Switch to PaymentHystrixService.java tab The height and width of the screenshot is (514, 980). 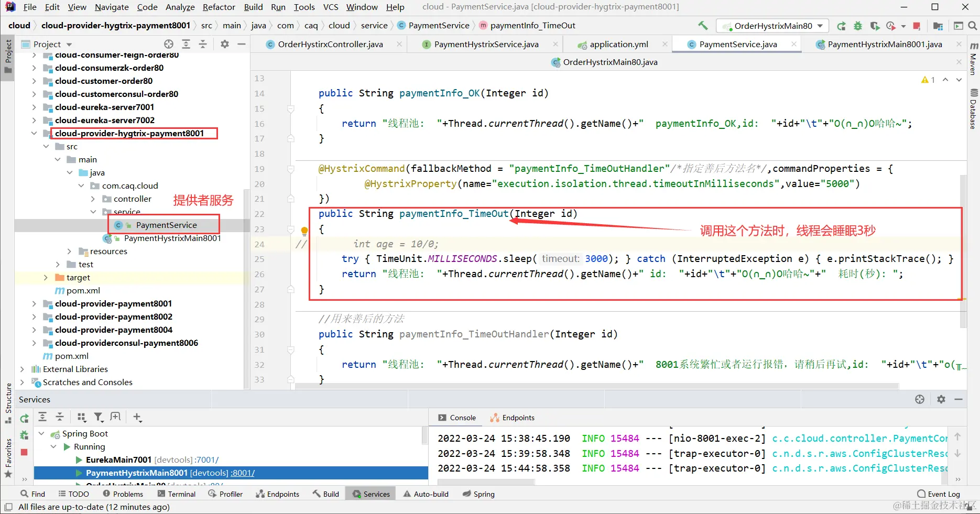click(x=486, y=45)
